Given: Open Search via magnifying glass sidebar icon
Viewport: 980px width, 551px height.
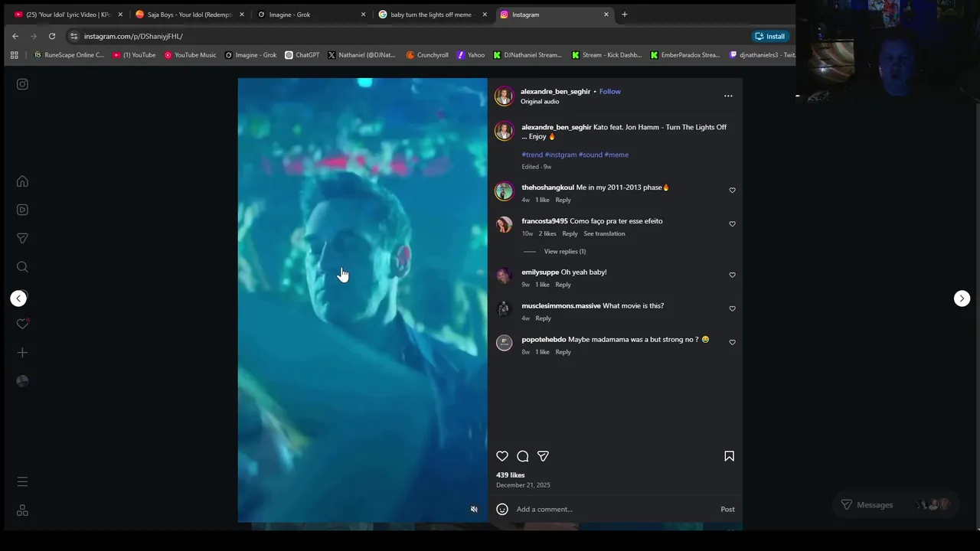Looking at the screenshot, I should [22, 267].
